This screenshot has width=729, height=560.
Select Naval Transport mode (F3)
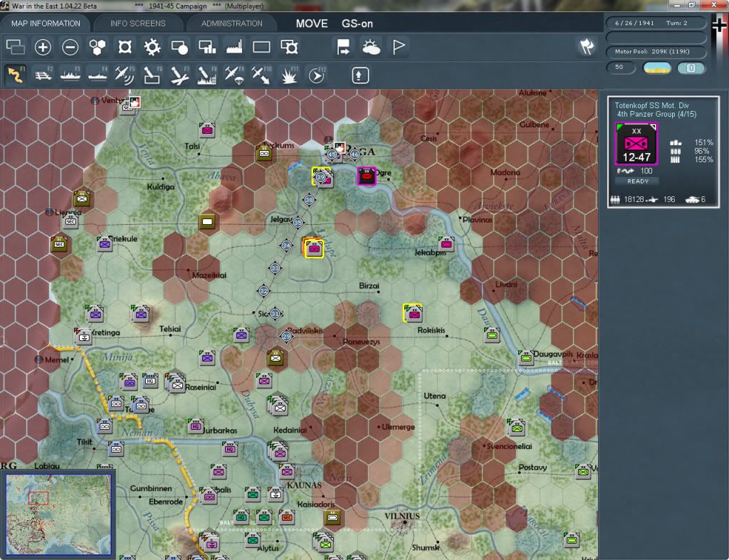(70, 75)
